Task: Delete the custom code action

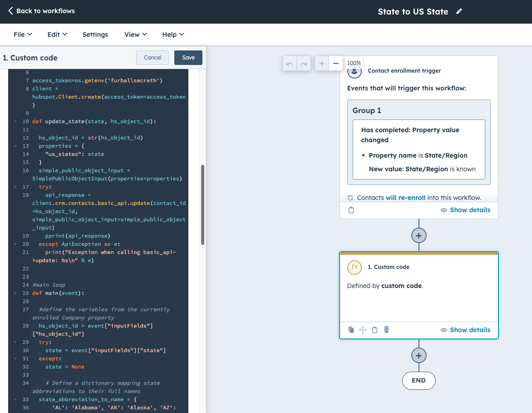Action: tap(386, 329)
